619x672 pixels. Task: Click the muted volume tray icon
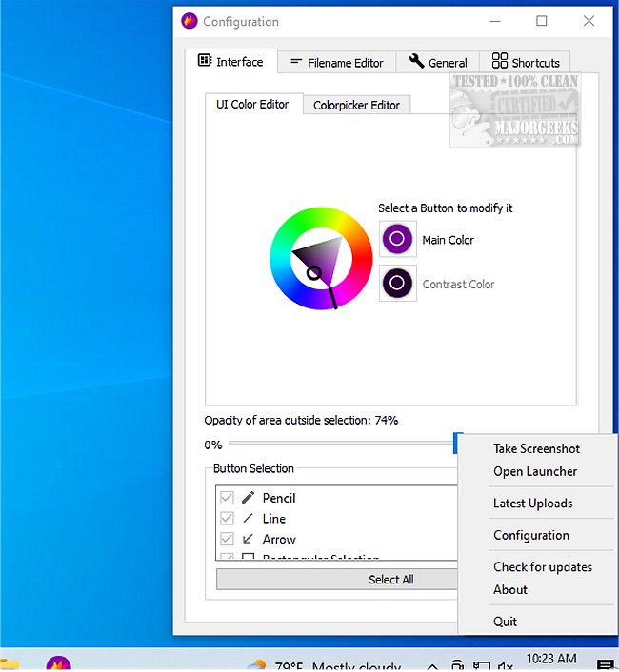pyautogui.click(x=506, y=665)
